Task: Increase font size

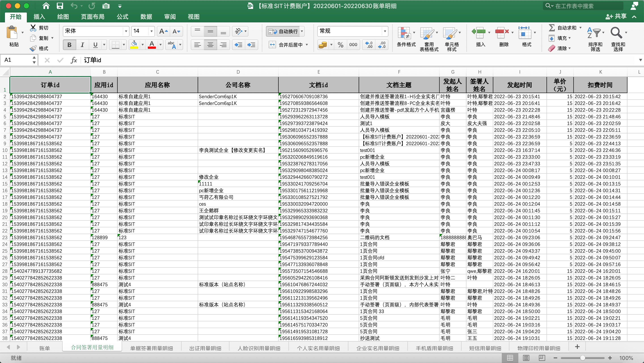Action: tap(163, 31)
